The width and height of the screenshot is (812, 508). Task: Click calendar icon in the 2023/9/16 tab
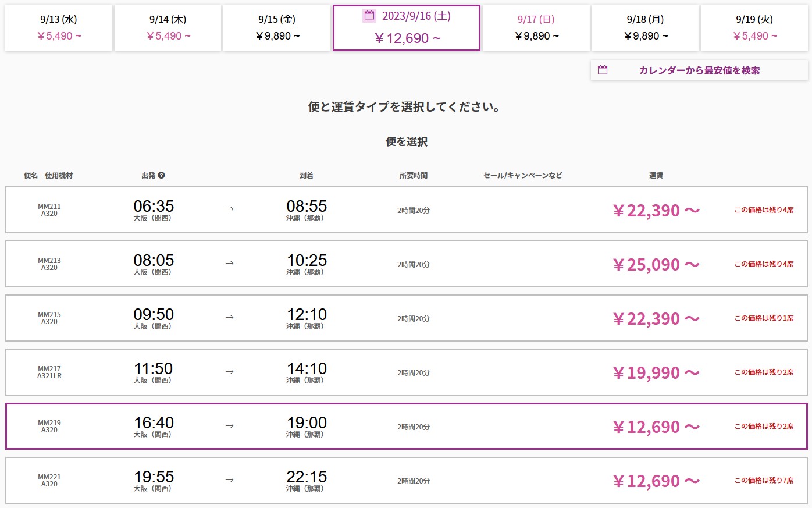pyautogui.click(x=369, y=16)
